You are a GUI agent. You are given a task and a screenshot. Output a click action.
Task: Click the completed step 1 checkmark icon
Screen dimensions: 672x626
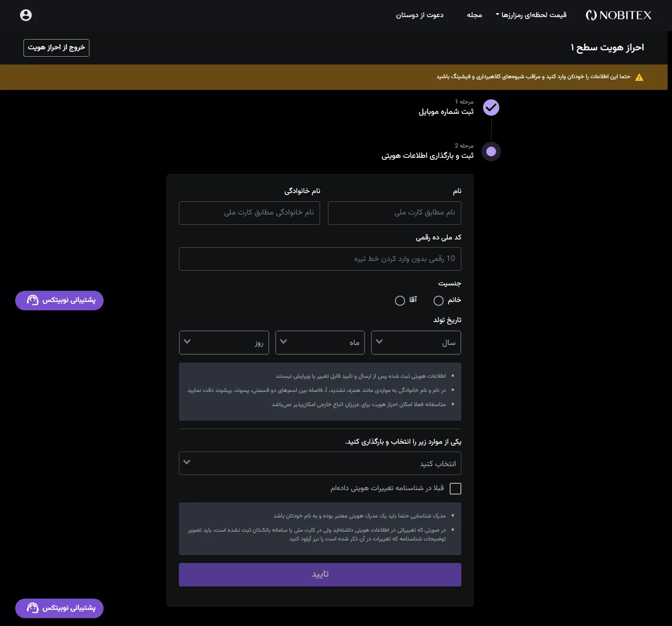(x=491, y=108)
